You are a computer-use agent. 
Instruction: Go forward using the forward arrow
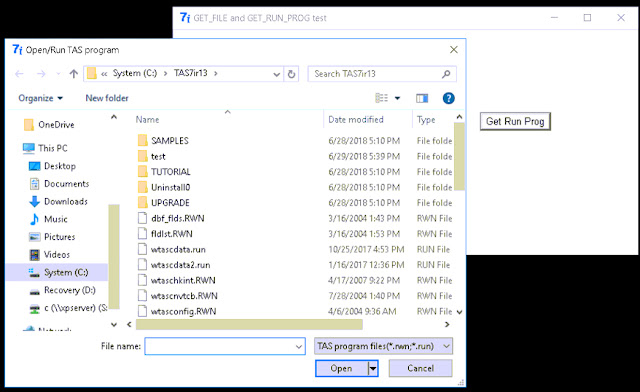coord(41,74)
